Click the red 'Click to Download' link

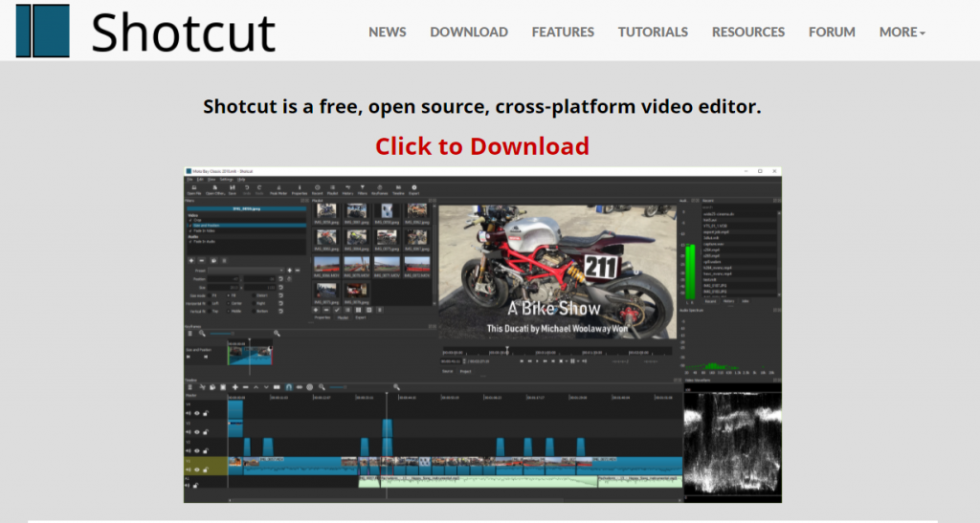point(482,146)
